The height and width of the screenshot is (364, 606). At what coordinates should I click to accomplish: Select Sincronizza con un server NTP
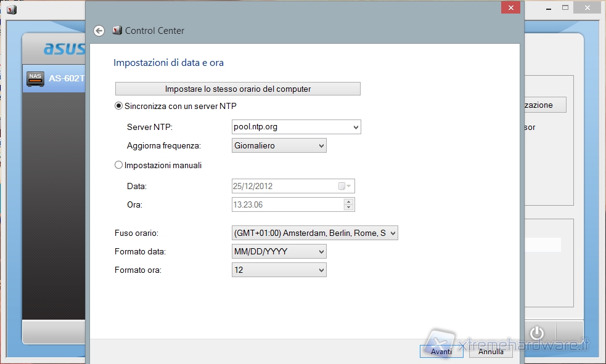pyautogui.click(x=119, y=106)
